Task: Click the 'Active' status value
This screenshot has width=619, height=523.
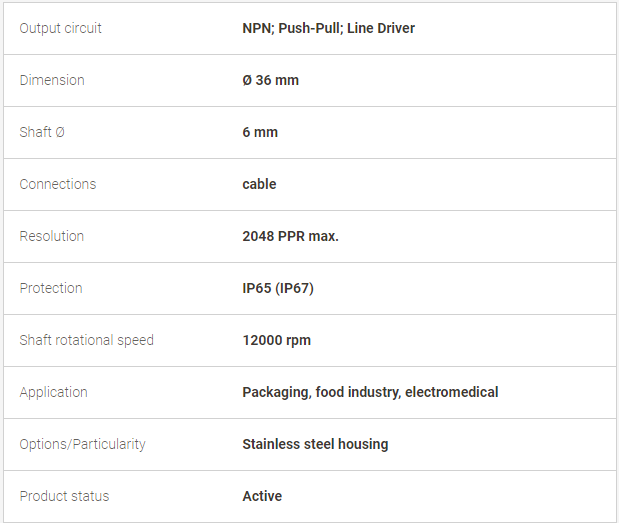Action: pos(262,496)
